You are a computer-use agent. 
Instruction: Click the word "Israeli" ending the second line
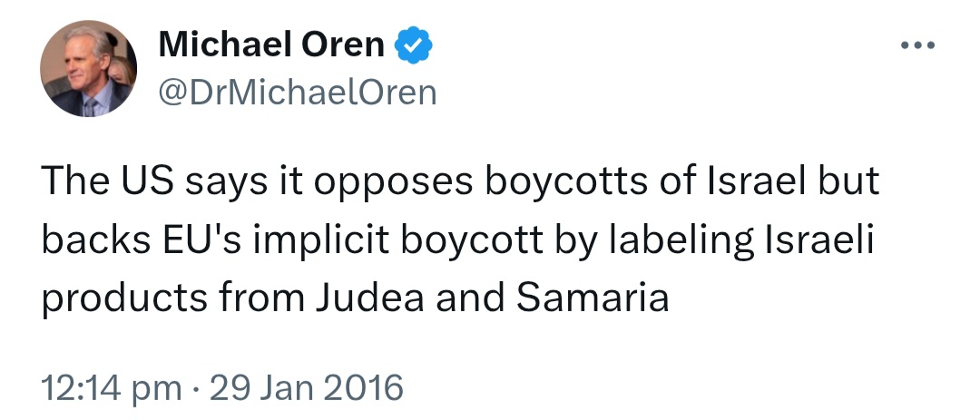(818, 240)
